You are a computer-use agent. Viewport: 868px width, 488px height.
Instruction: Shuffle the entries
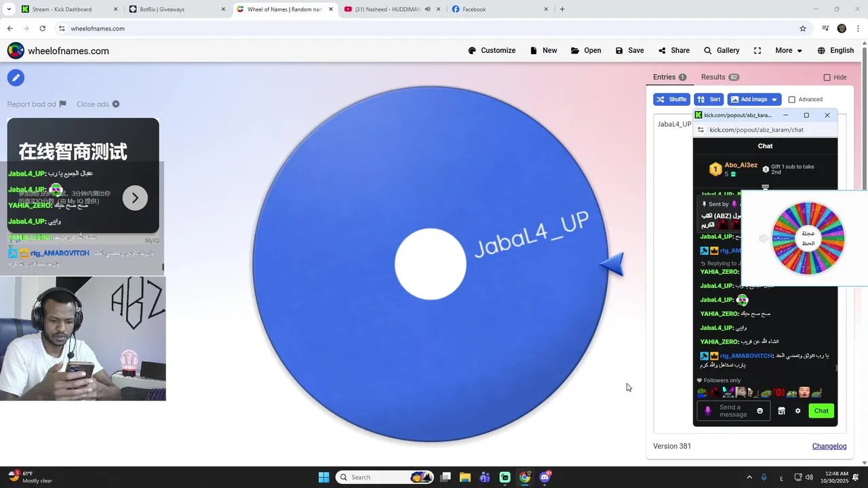point(671,100)
